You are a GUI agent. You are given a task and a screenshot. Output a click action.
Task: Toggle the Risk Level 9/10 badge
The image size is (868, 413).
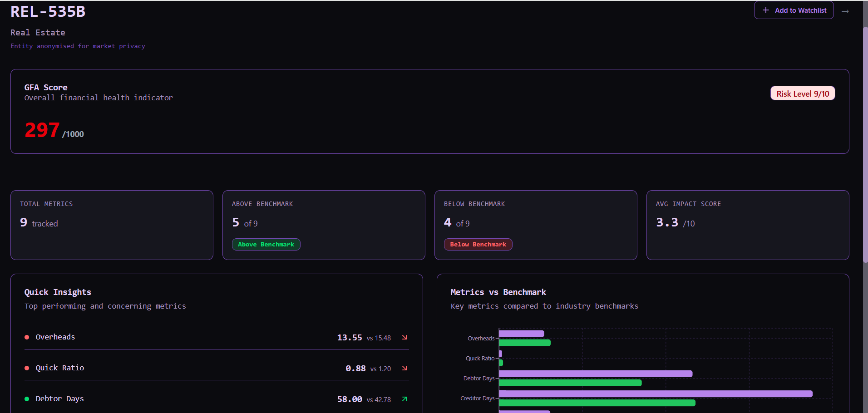(802, 93)
